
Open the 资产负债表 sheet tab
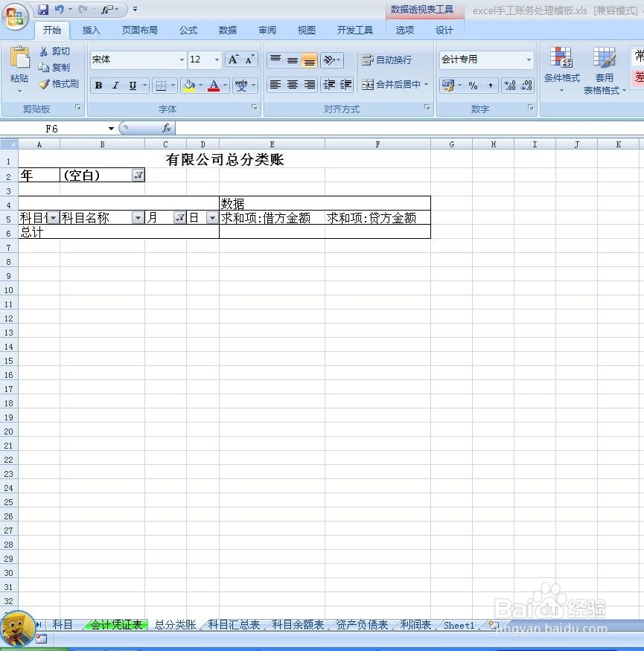click(363, 625)
